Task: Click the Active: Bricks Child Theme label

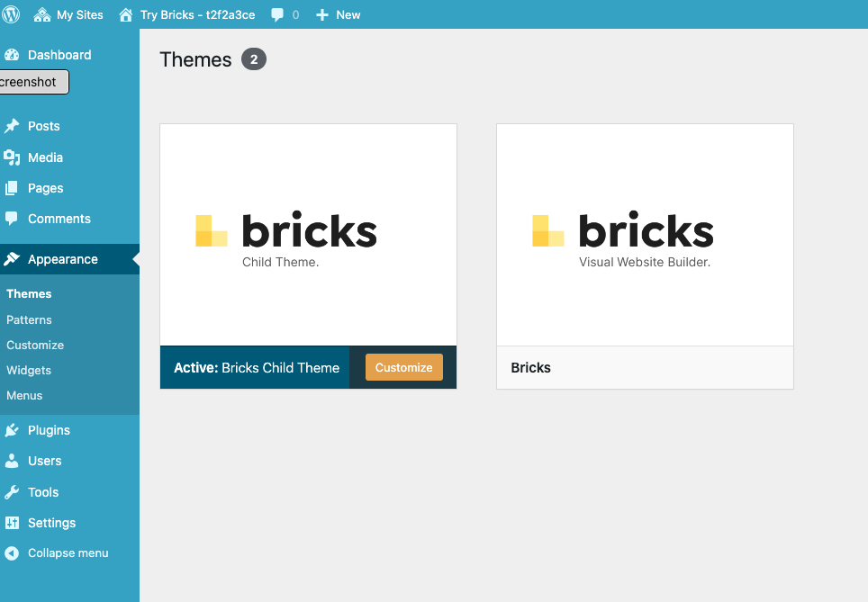Action: (x=257, y=367)
